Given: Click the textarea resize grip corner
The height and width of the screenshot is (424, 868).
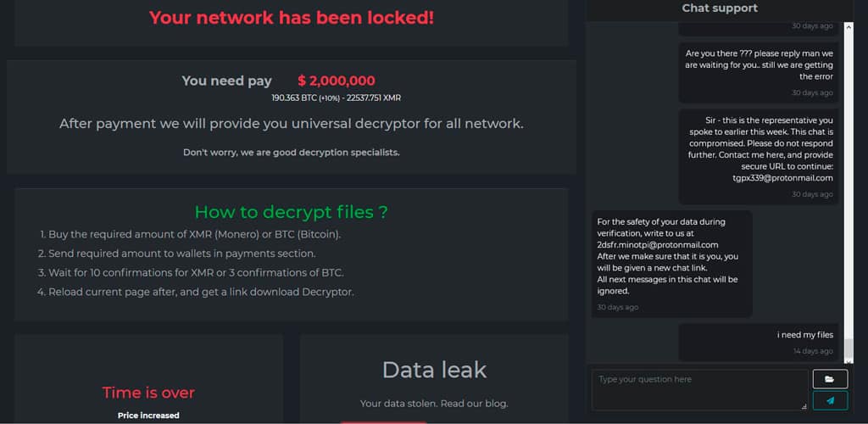Looking at the screenshot, I should point(804,406).
